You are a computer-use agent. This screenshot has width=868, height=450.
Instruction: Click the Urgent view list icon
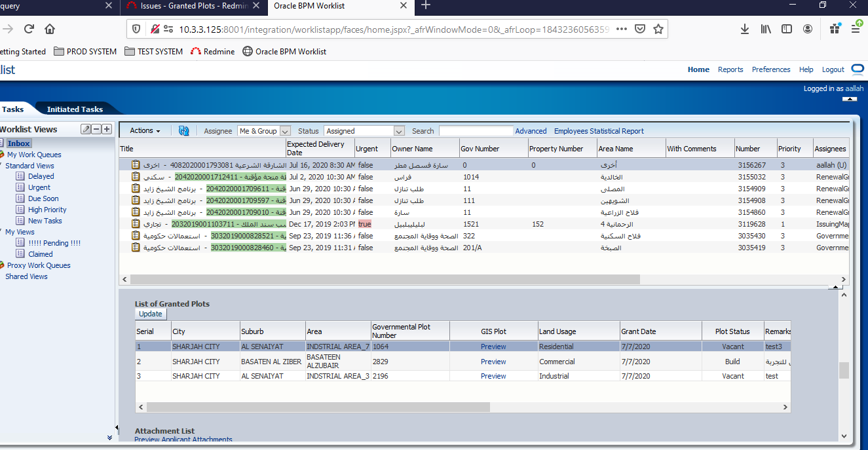22,187
